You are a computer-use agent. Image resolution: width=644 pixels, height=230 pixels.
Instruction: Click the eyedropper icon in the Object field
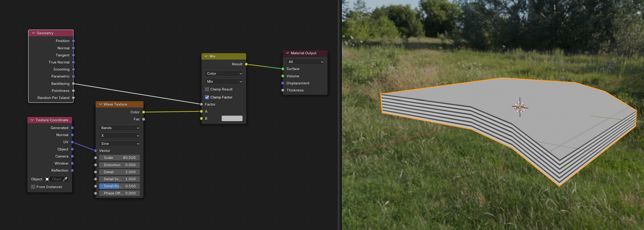click(65, 179)
